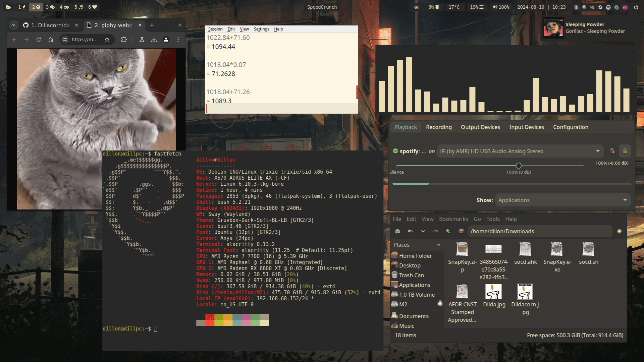The width and height of the screenshot is (644, 362).
Task: Switch to Recording tab
Action: click(439, 127)
